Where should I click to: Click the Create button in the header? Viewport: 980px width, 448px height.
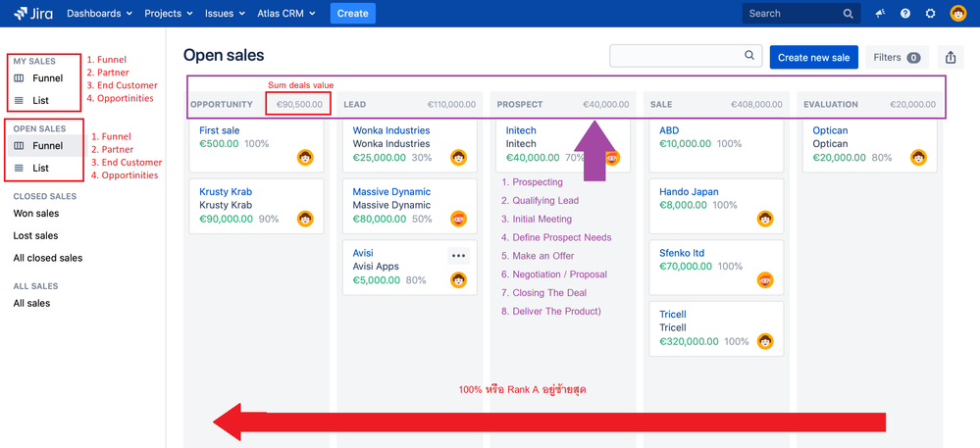tap(353, 13)
